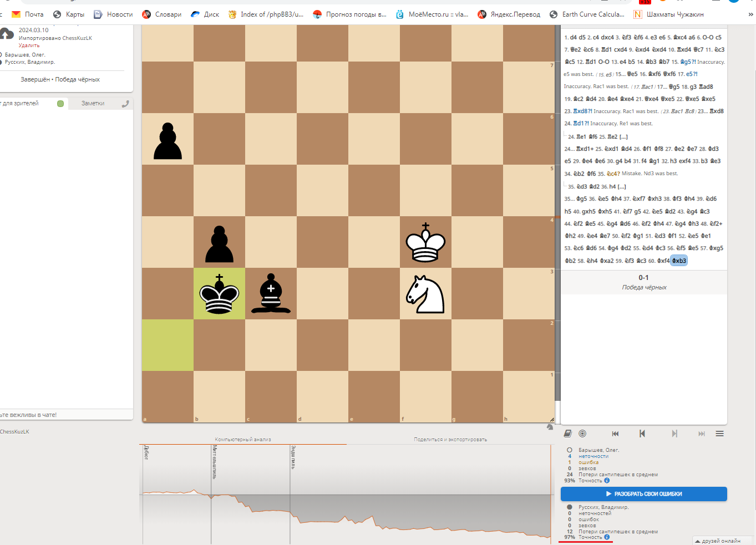The width and height of the screenshot is (756, 545).
Task: Click the board resize handle at the corner
Action: pos(552,420)
